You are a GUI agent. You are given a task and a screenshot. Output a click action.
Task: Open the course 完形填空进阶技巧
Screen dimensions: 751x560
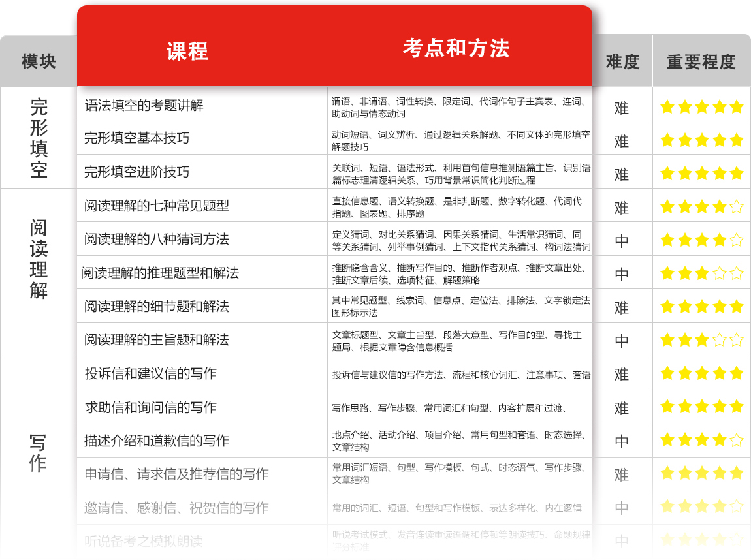(x=137, y=172)
